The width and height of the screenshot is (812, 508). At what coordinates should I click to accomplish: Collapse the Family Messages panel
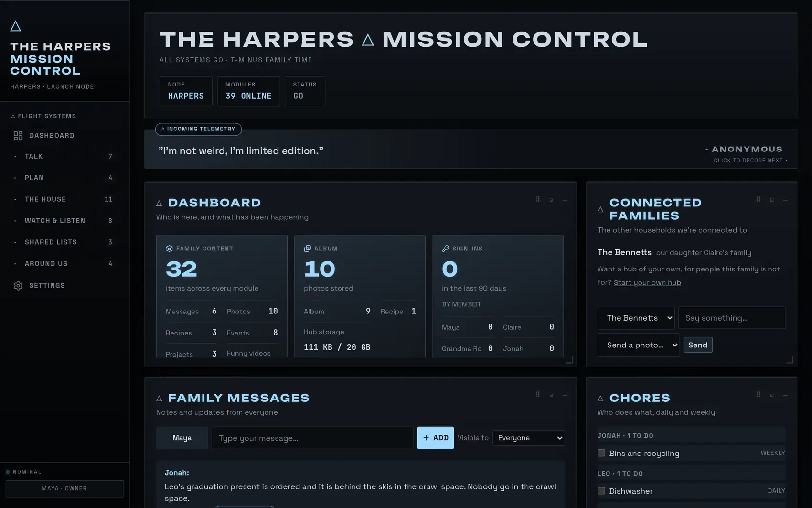click(x=565, y=395)
